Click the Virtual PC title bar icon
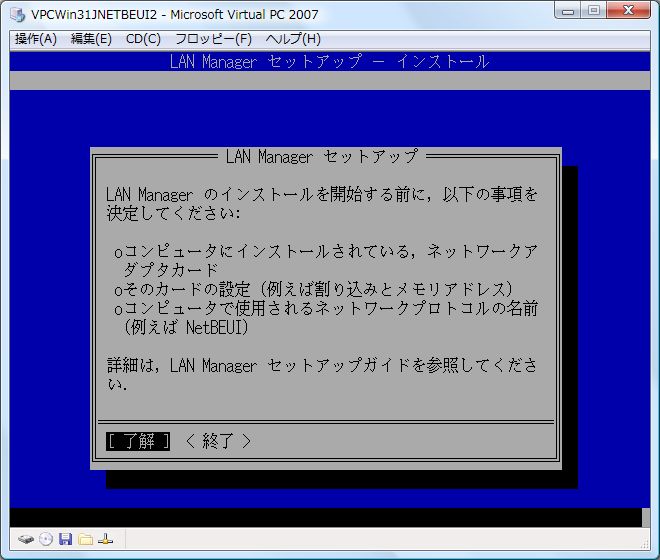Image resolution: width=660 pixels, height=560 pixels. (18, 14)
